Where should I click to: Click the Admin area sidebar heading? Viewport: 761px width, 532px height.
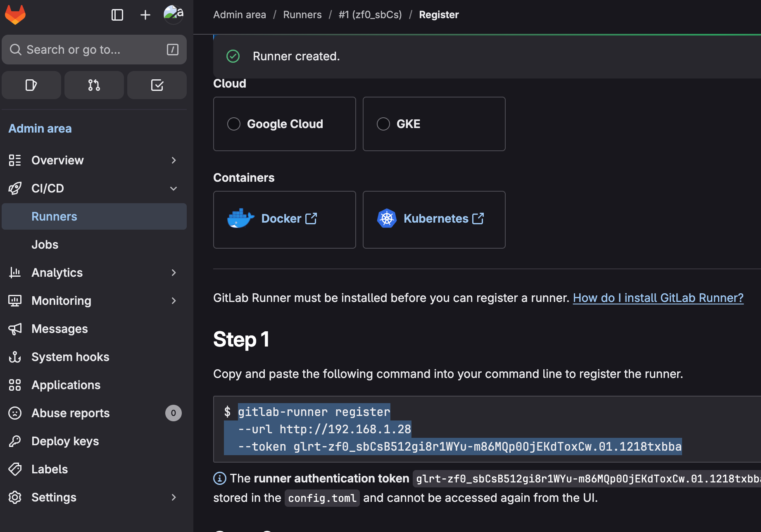40,128
